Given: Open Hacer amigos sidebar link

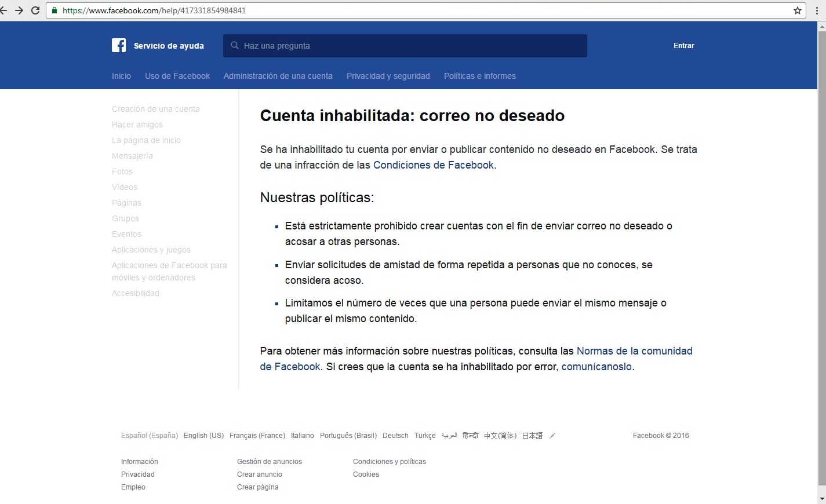Looking at the screenshot, I should (x=137, y=125).
